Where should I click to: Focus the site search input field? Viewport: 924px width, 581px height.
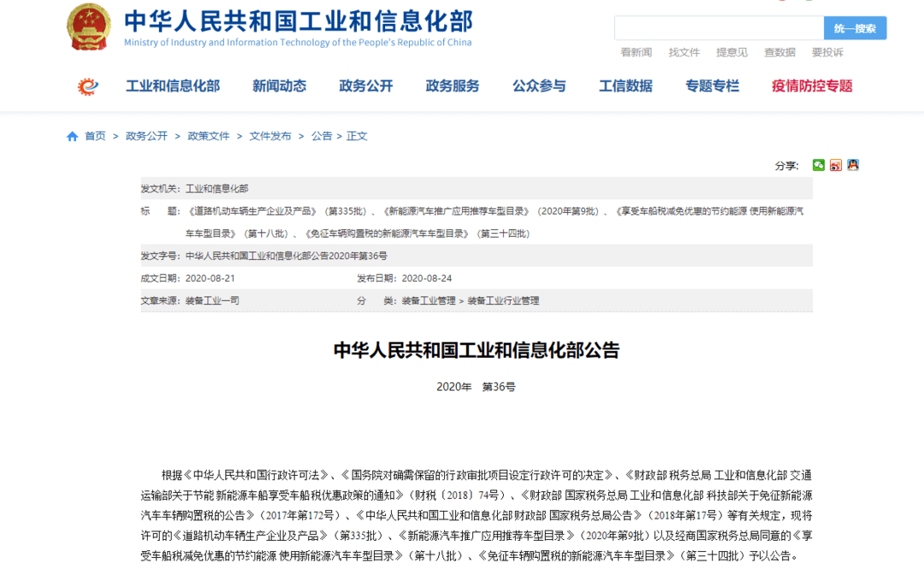tap(719, 28)
